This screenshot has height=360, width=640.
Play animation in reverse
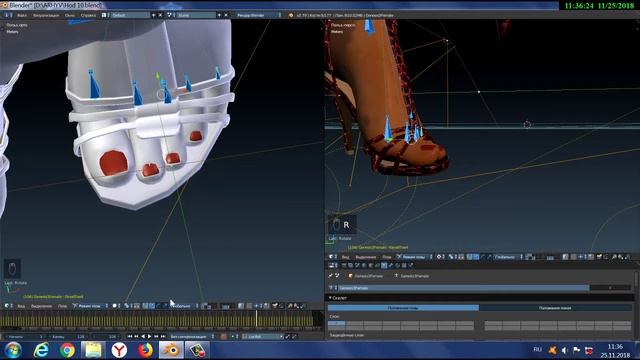tap(143, 337)
